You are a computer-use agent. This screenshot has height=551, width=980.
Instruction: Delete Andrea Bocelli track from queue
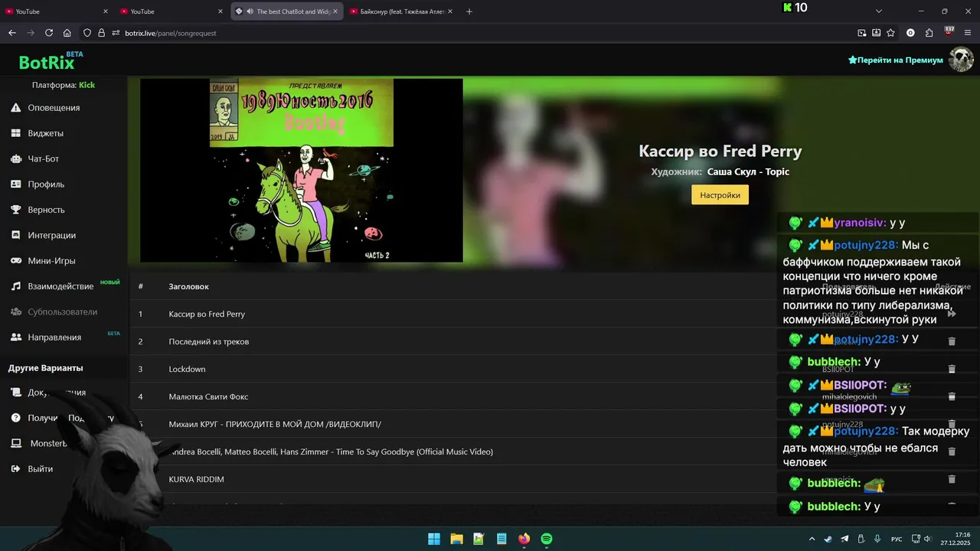pos(952,452)
